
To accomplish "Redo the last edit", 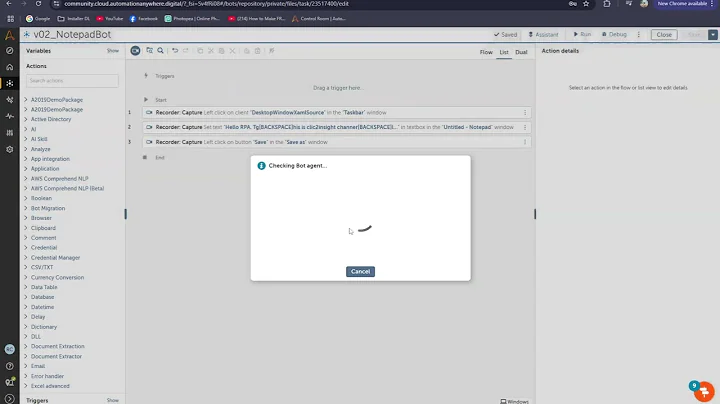I will [x=186, y=51].
